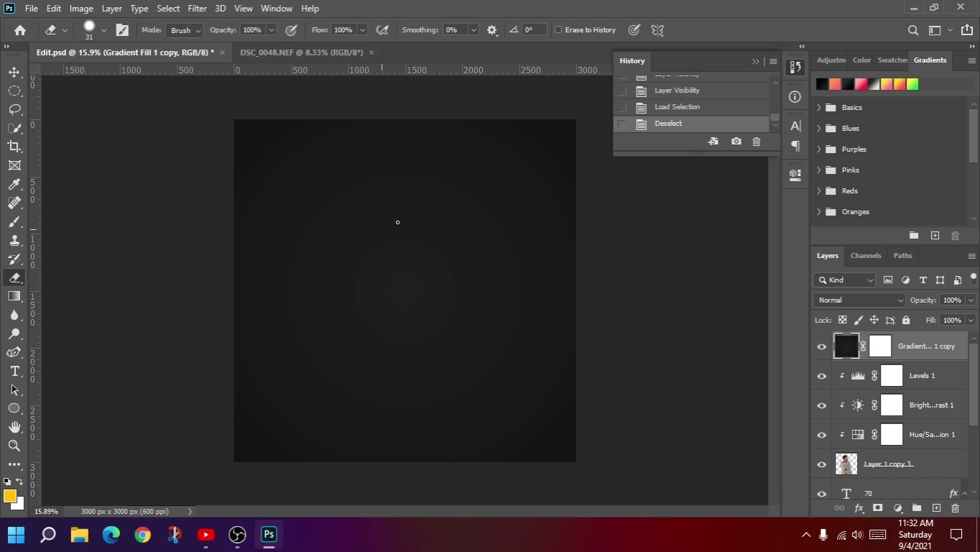Create new fill or adjustment layer

(897, 508)
